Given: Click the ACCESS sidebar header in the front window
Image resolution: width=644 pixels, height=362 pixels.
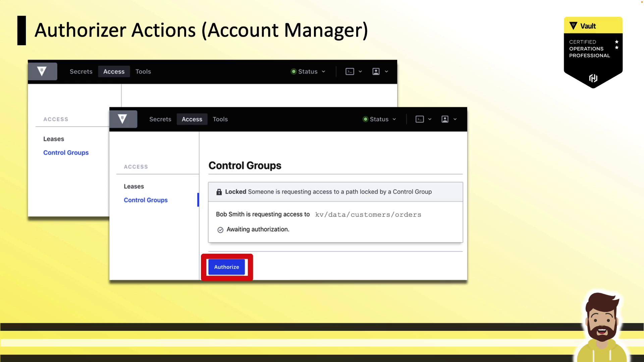Looking at the screenshot, I should coord(136,167).
